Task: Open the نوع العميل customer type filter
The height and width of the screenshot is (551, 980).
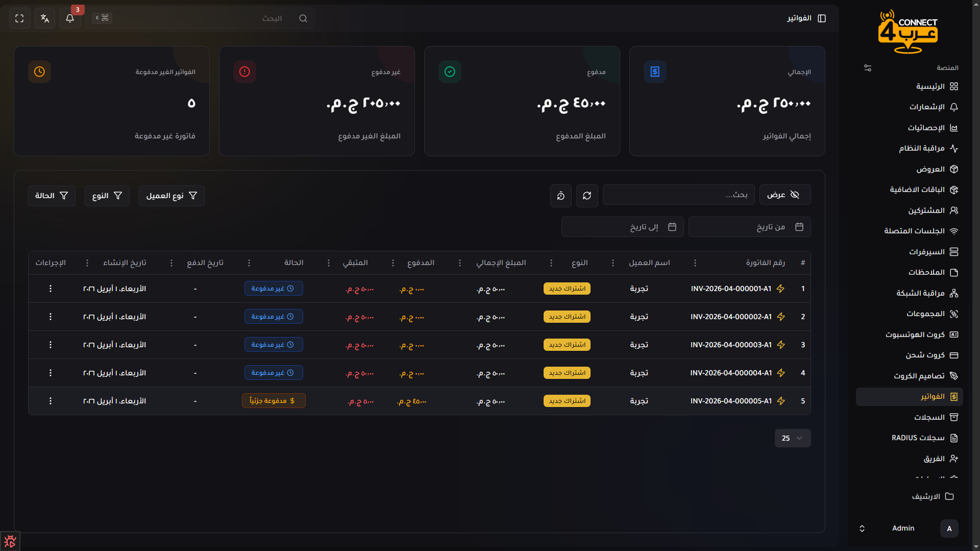Action: click(171, 196)
